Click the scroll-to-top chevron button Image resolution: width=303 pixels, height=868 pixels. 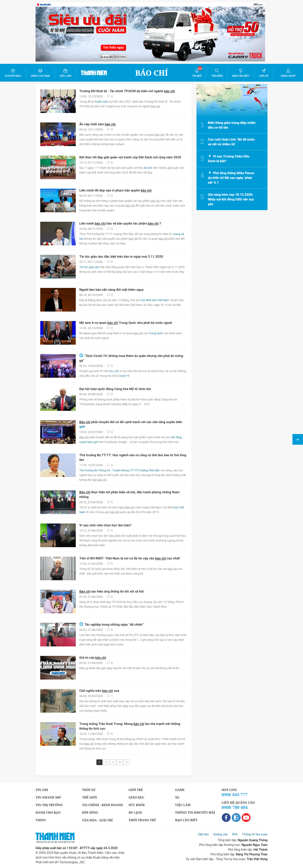pyautogui.click(x=297, y=439)
